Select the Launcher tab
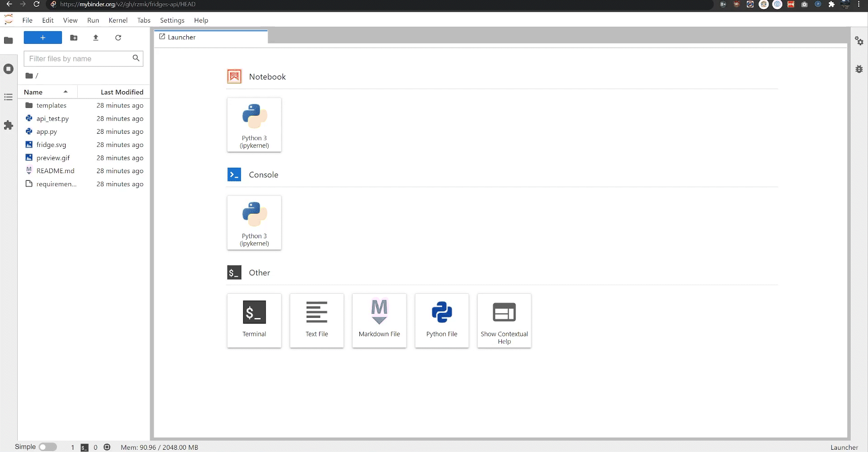This screenshot has height=452, width=868. (x=182, y=37)
